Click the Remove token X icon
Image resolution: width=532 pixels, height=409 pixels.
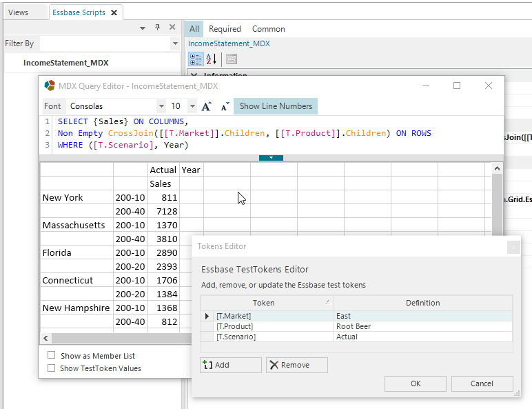pyautogui.click(x=274, y=365)
